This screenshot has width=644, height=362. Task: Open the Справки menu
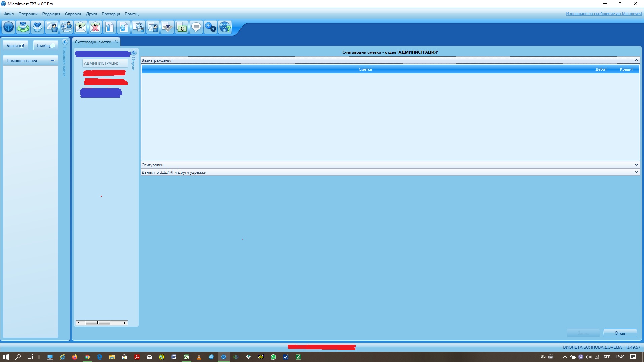point(73,14)
